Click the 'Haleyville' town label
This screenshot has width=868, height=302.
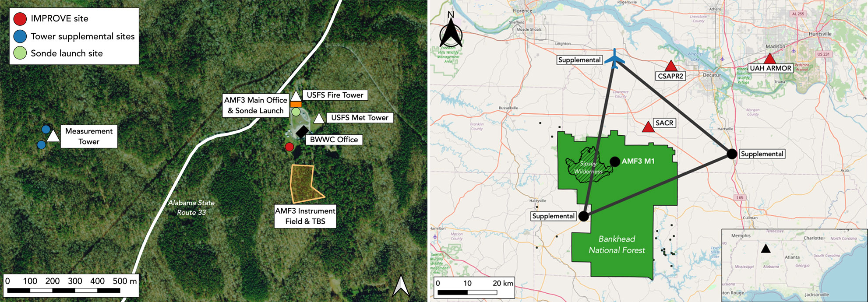coord(538,200)
